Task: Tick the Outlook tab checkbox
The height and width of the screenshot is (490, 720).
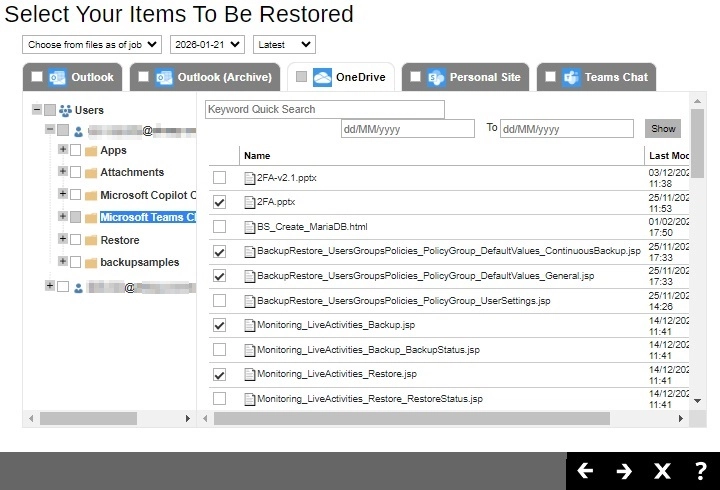Action: 37,76
